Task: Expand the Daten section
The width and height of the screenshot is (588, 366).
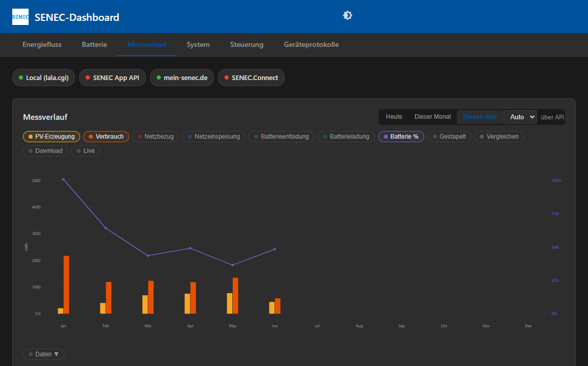Action: pyautogui.click(x=44, y=354)
